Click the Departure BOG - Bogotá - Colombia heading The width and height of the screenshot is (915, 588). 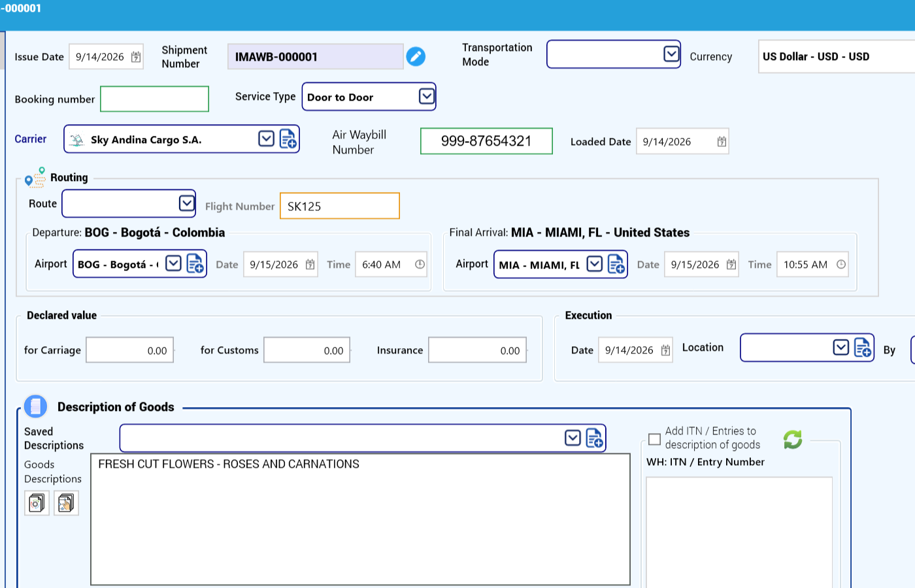(x=129, y=233)
